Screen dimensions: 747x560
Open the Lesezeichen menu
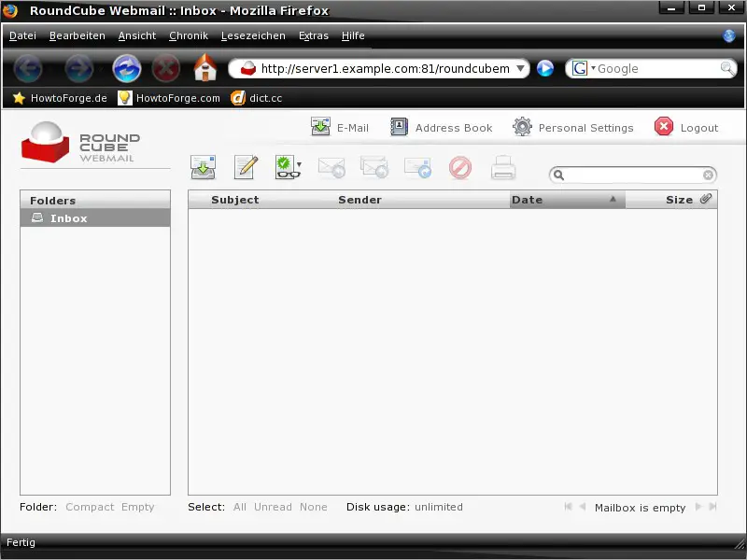click(x=253, y=35)
